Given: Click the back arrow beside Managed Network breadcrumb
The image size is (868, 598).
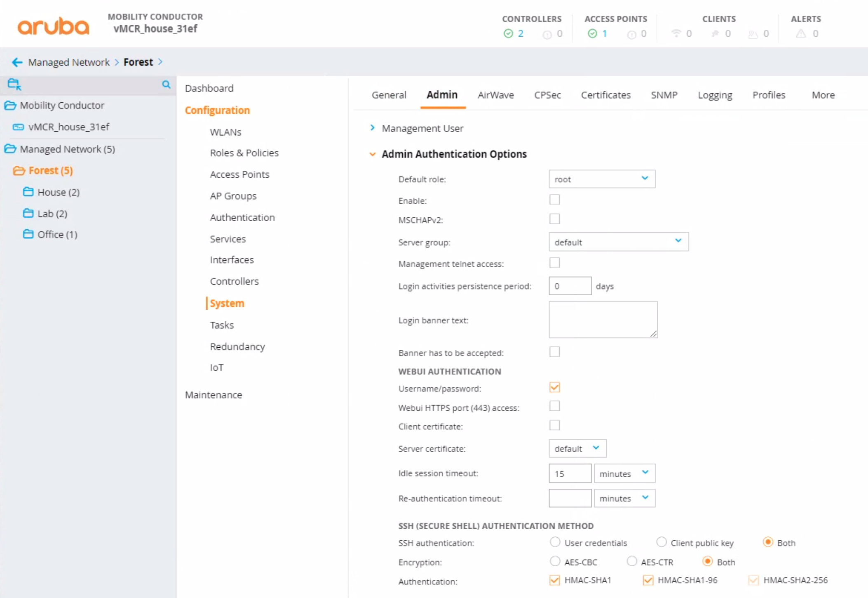Looking at the screenshot, I should (16, 62).
